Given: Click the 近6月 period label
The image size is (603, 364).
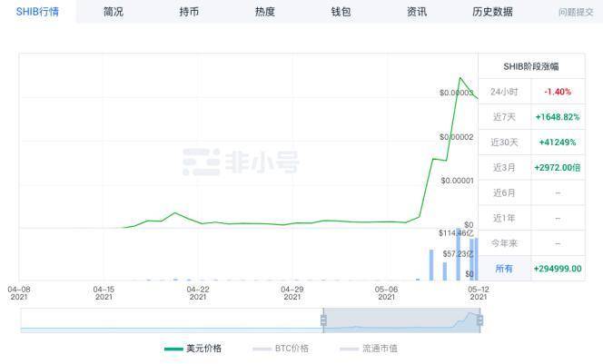Looking at the screenshot, I should coord(504,193).
